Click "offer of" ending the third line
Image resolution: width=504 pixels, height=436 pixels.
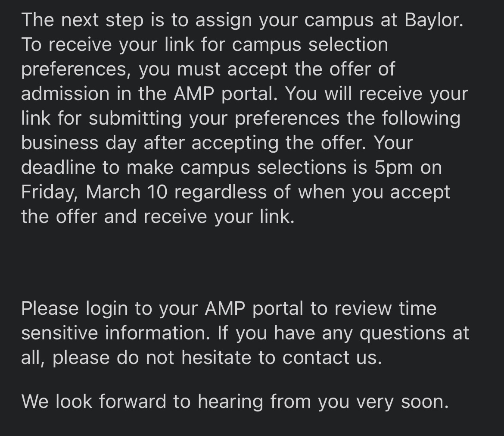tap(362, 69)
